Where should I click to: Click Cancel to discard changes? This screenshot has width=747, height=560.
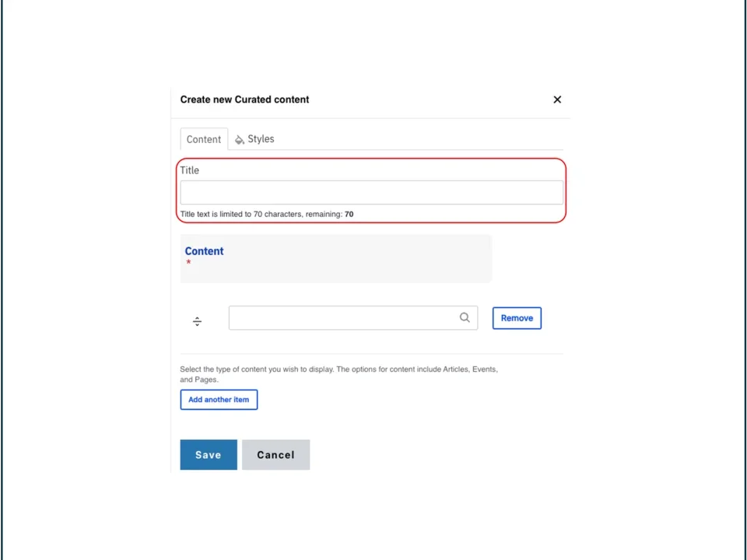pos(275,454)
